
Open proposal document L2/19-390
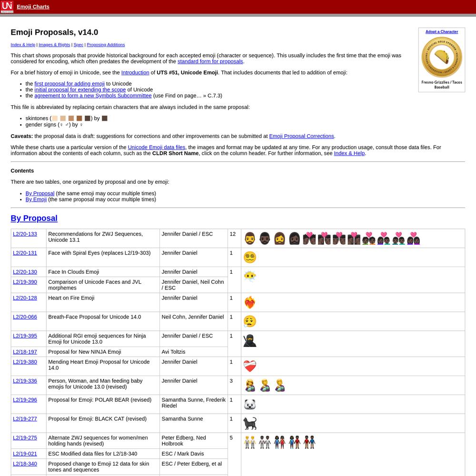[25, 282]
